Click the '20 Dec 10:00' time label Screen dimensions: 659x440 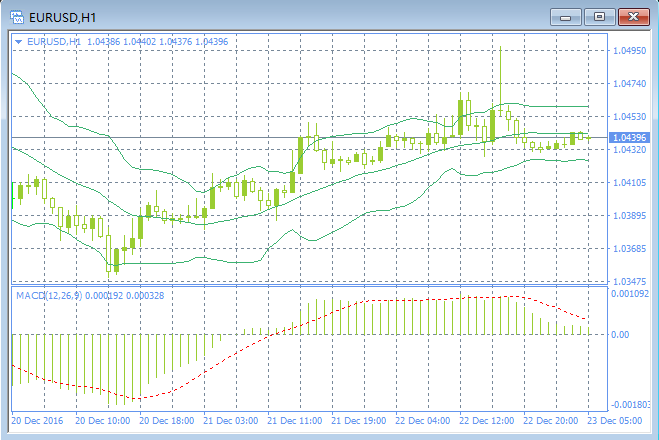tap(103, 421)
